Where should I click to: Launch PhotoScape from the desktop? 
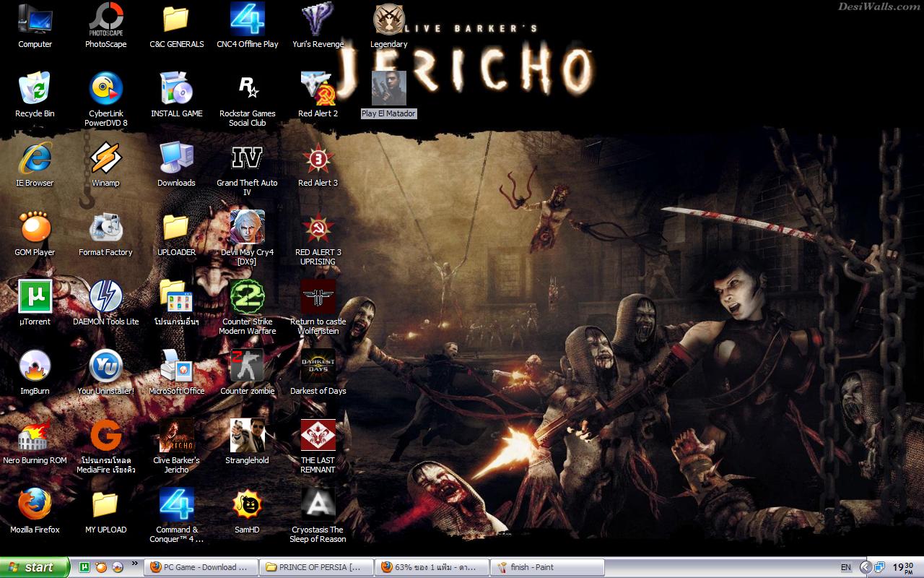[105, 20]
